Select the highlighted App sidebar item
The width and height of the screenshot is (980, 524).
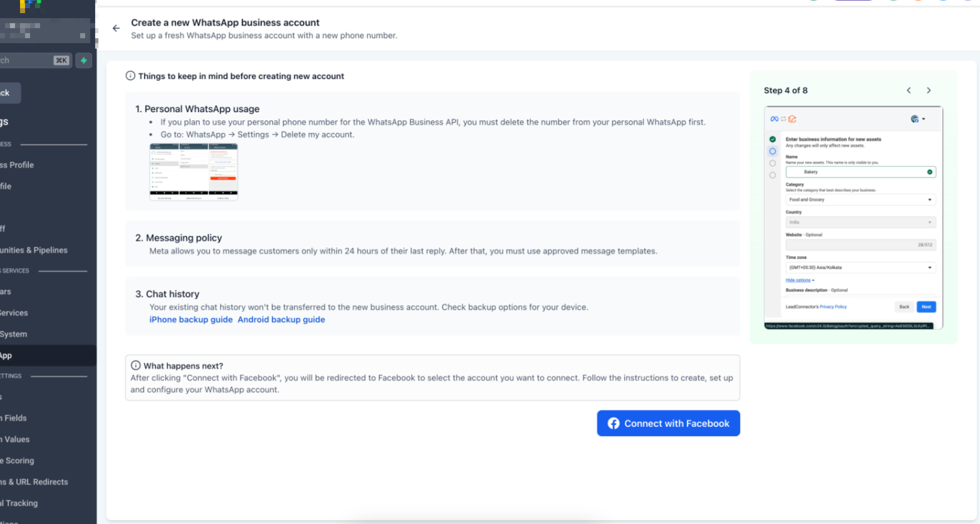click(x=48, y=356)
